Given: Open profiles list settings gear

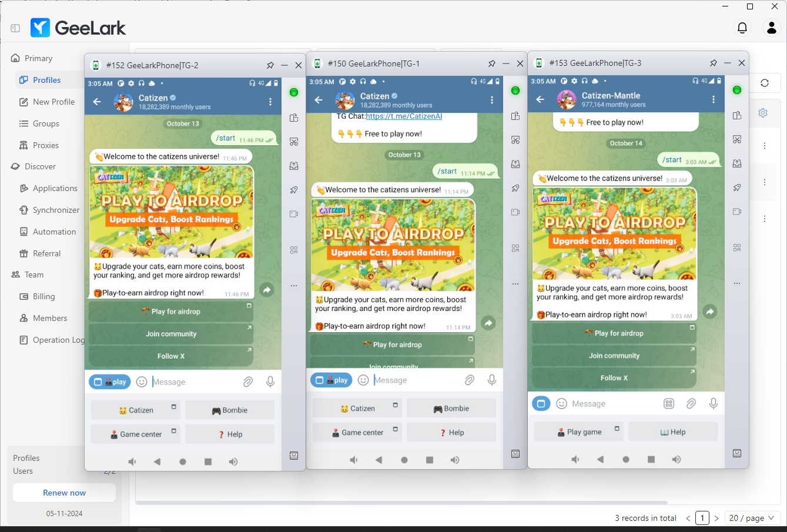Looking at the screenshot, I should (763, 113).
